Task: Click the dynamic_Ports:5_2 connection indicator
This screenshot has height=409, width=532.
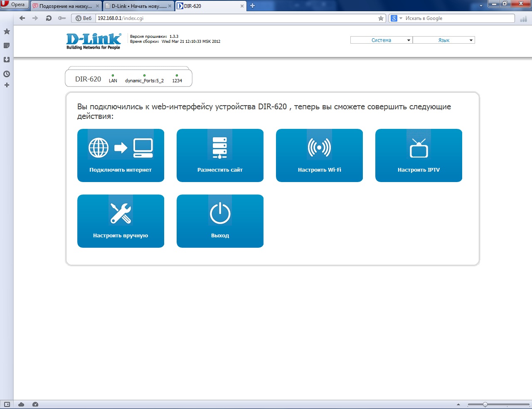Action: 144,79
